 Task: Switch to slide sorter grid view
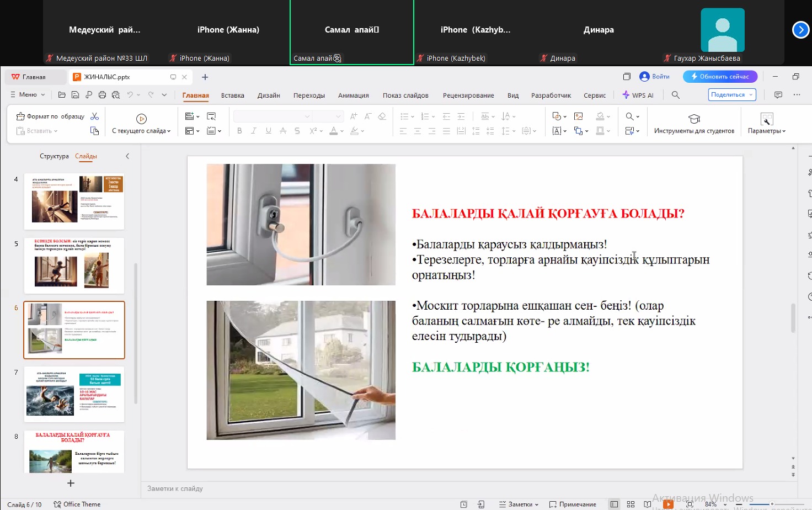pyautogui.click(x=631, y=504)
